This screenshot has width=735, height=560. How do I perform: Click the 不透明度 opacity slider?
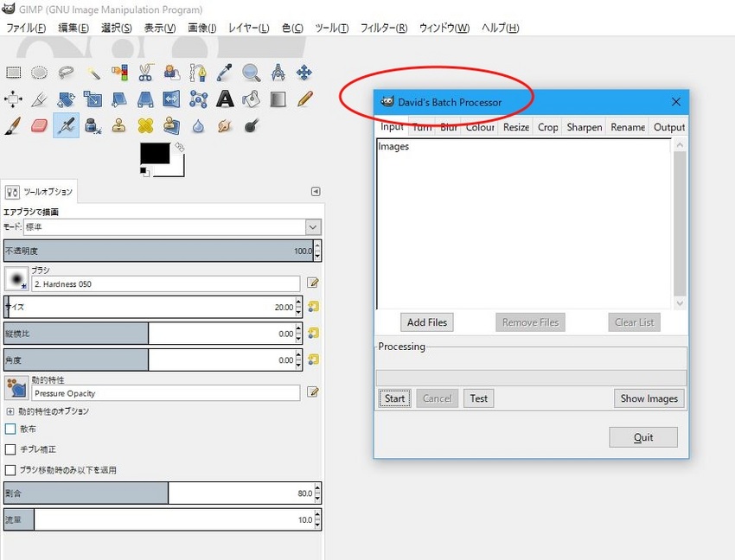tap(159, 251)
